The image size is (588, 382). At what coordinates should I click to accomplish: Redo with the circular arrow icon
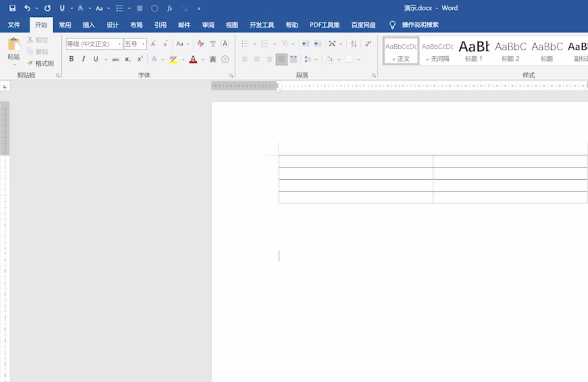47,8
